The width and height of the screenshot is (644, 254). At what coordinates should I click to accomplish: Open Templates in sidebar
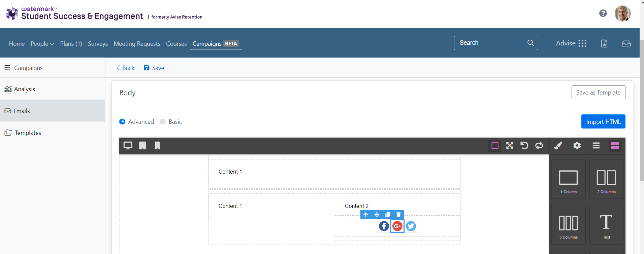52,133
